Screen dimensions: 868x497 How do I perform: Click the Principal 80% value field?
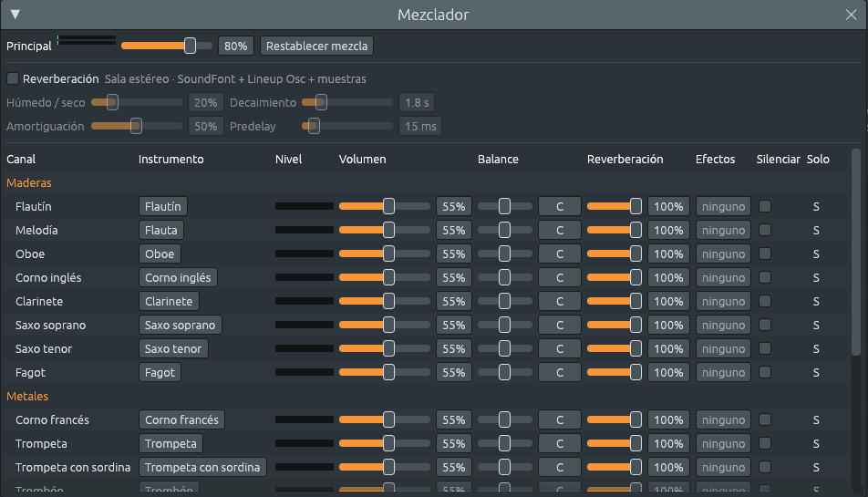pyautogui.click(x=236, y=46)
